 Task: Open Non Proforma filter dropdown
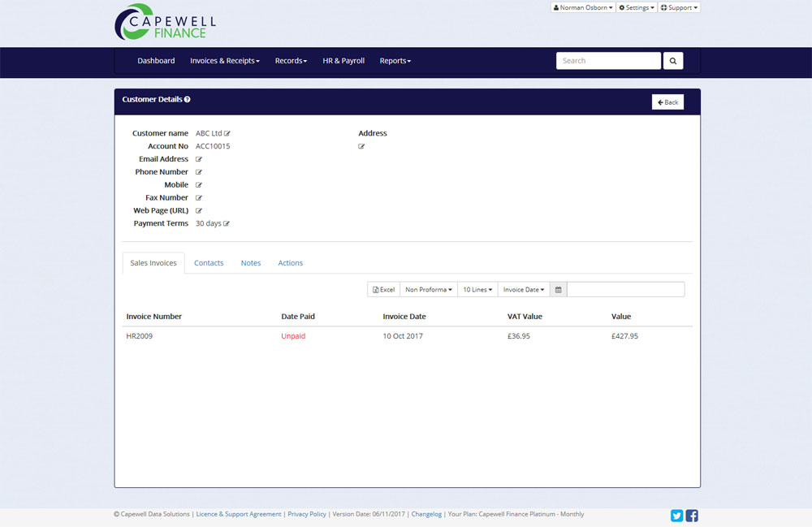(x=428, y=289)
